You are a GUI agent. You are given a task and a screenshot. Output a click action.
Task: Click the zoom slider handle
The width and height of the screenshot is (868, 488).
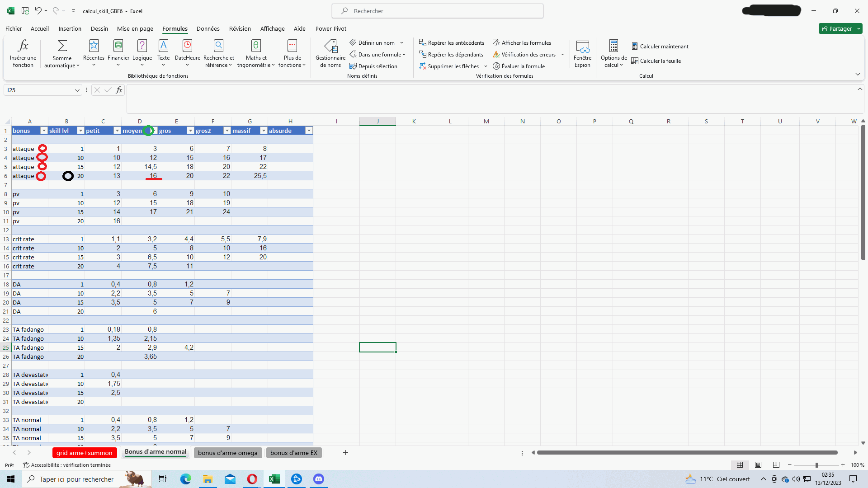click(816, 465)
